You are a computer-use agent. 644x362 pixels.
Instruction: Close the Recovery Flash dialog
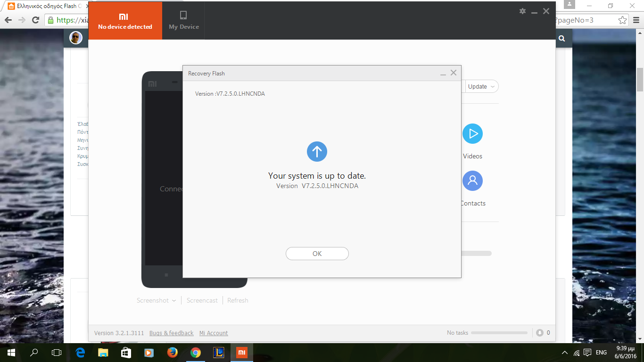click(x=454, y=73)
